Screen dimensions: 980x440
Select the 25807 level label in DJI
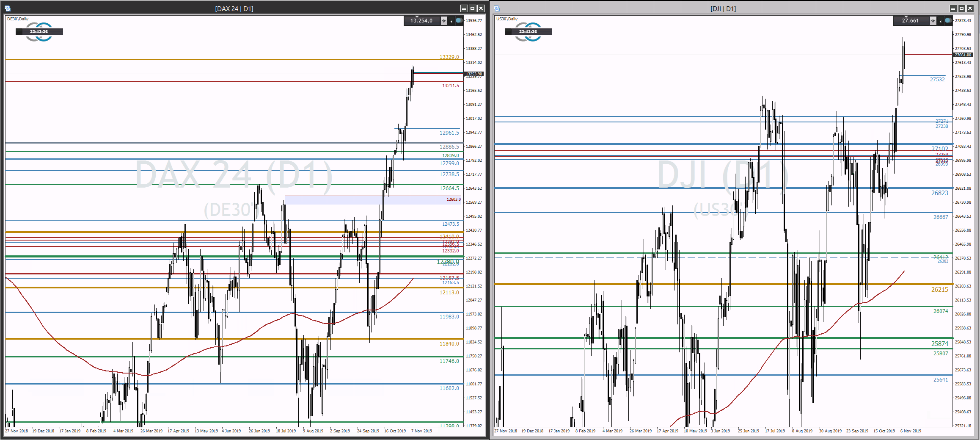click(x=941, y=354)
